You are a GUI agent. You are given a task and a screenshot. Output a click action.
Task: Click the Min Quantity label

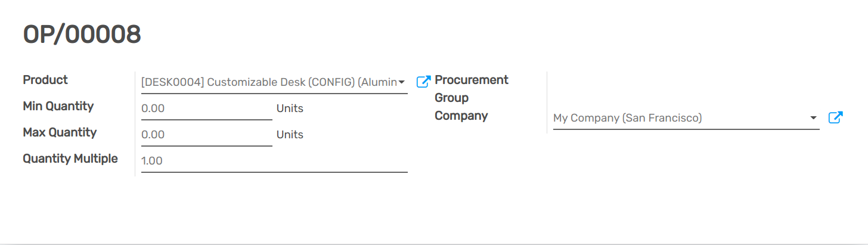[58, 106]
